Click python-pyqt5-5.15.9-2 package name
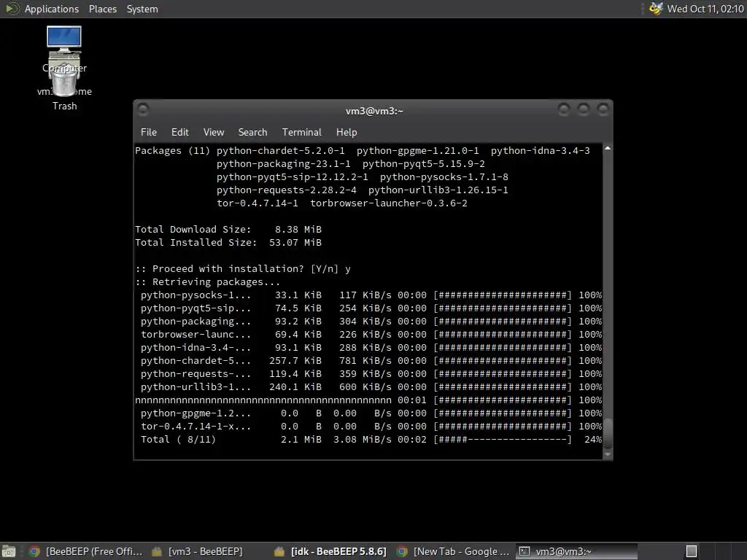Image resolution: width=747 pixels, height=560 pixels. point(424,164)
